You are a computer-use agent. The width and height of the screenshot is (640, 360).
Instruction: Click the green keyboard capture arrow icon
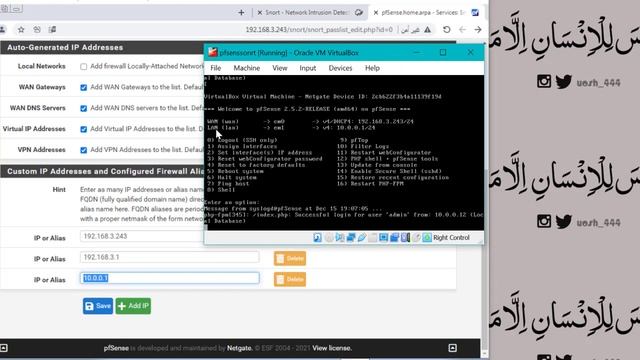[x=427, y=238]
